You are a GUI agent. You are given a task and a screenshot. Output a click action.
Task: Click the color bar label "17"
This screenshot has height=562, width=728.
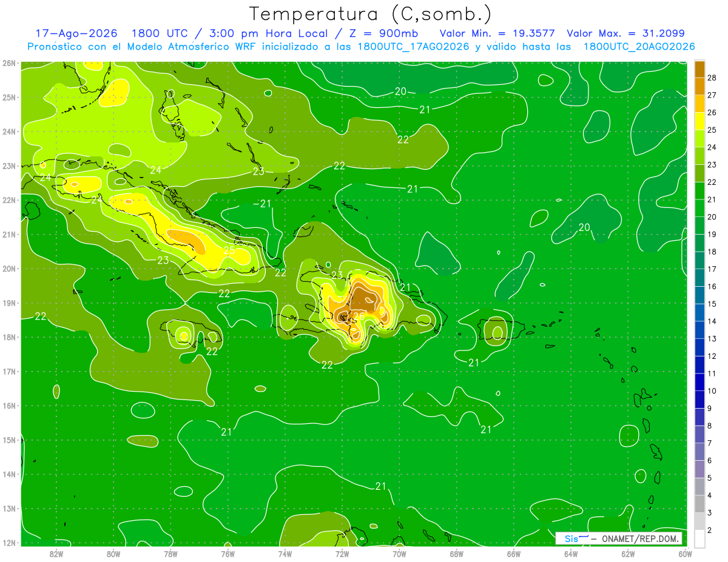pos(712,269)
